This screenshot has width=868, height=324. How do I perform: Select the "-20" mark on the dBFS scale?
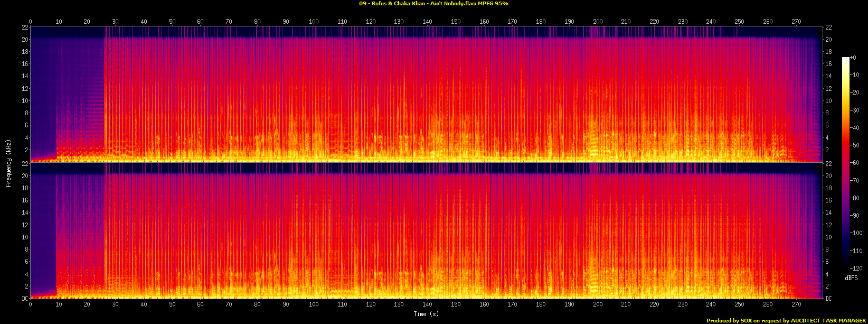[855, 92]
